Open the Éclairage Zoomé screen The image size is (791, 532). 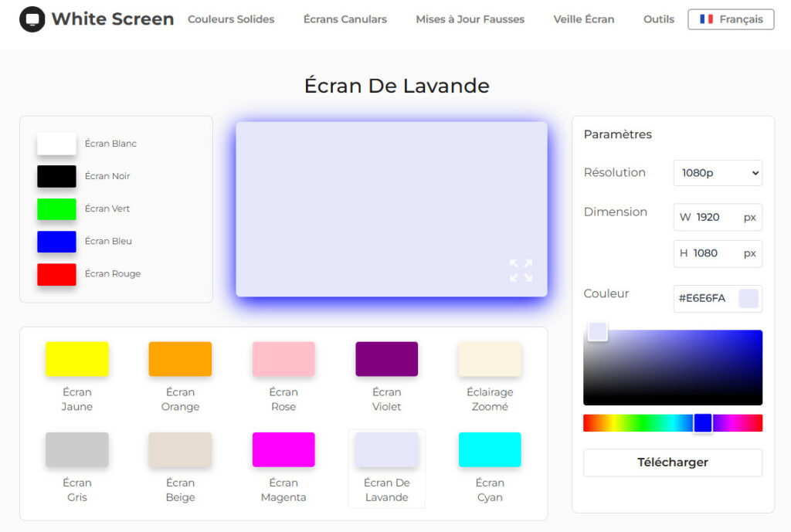coord(490,359)
